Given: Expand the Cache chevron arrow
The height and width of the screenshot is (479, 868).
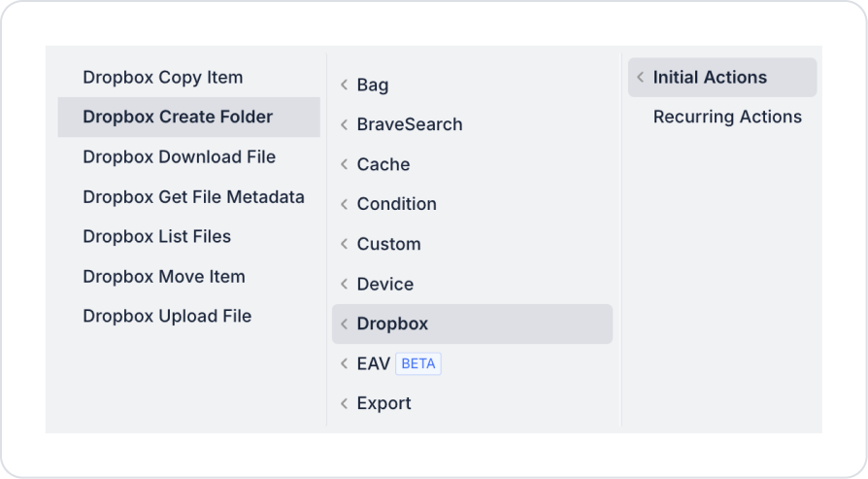Looking at the screenshot, I should pos(344,164).
